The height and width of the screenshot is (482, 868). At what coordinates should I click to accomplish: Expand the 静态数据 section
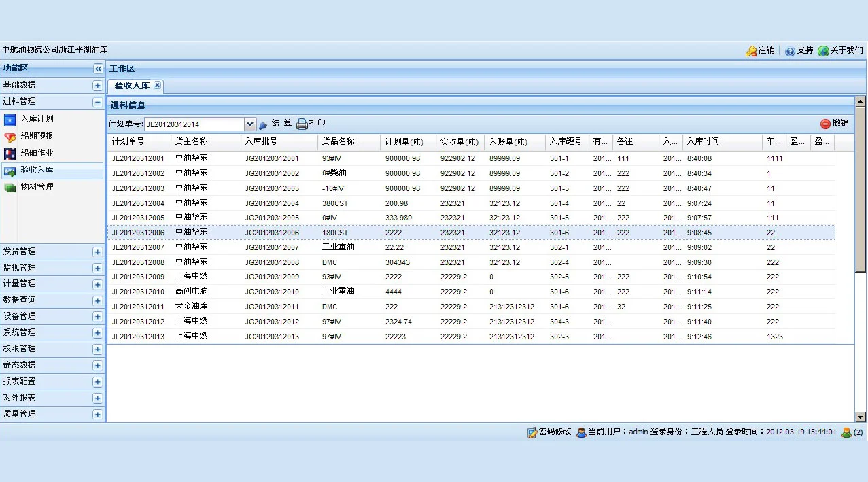(x=97, y=366)
